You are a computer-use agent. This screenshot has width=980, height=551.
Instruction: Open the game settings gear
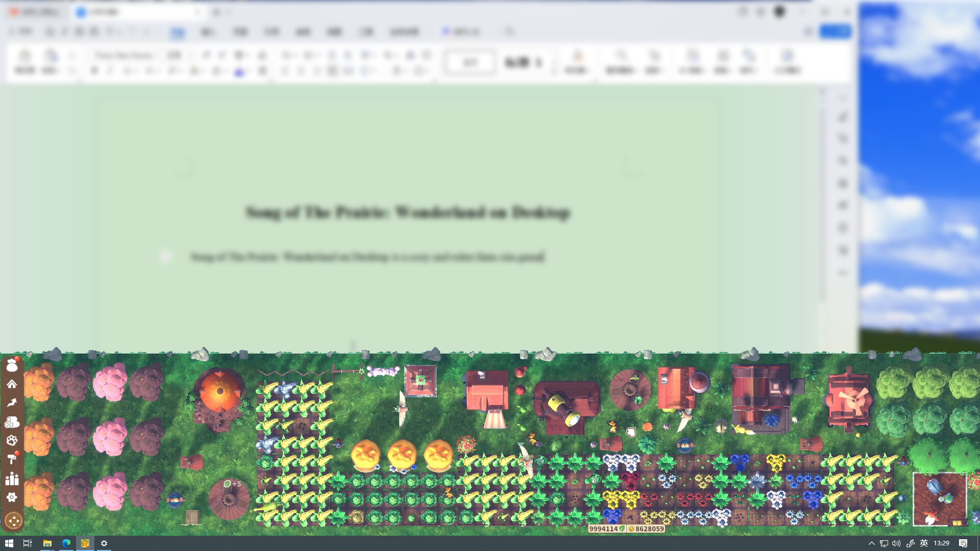pyautogui.click(x=13, y=497)
